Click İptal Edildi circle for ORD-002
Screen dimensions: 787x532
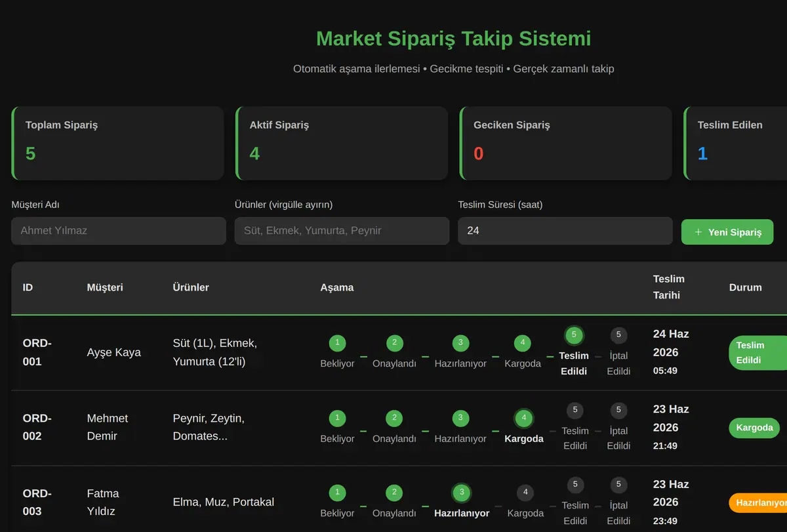618,410
